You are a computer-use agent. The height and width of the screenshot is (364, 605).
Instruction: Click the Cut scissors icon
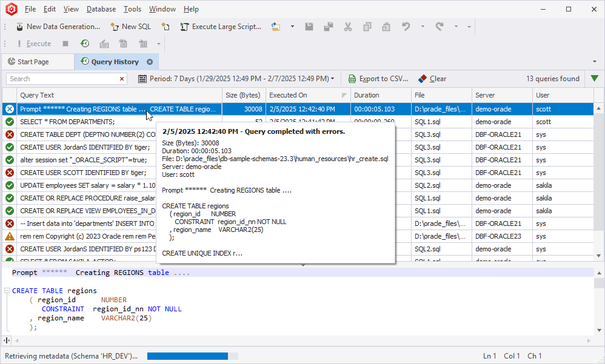[347, 27]
